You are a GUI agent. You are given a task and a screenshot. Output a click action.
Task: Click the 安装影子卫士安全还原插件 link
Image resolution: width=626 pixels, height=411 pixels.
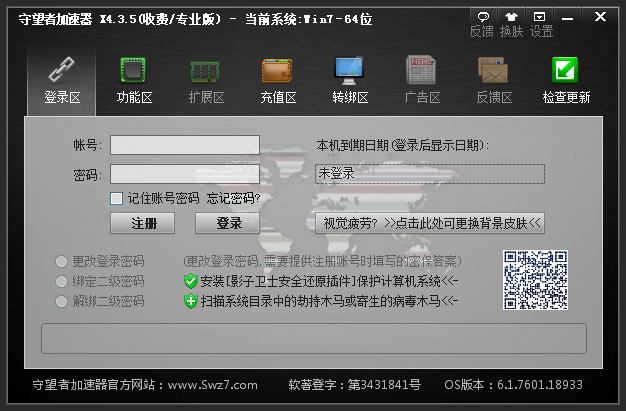(329, 281)
